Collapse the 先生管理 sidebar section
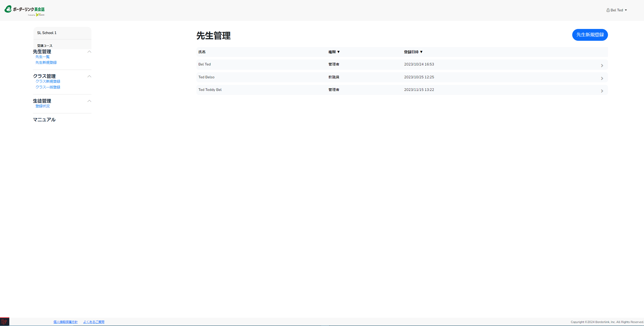644x326 pixels. pos(89,52)
